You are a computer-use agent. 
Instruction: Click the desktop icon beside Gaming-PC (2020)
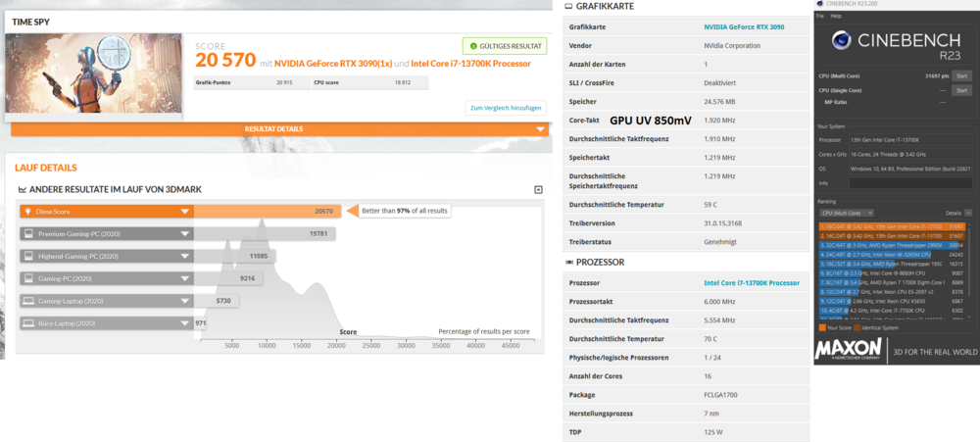tap(28, 278)
